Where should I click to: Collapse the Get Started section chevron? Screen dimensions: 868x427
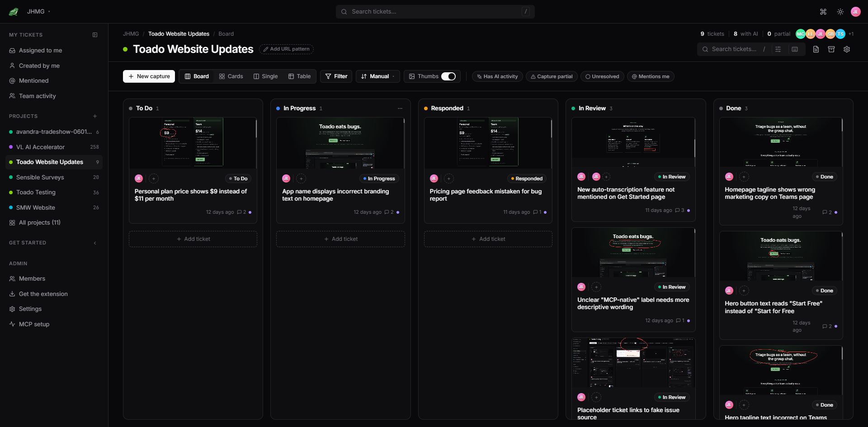pos(95,243)
